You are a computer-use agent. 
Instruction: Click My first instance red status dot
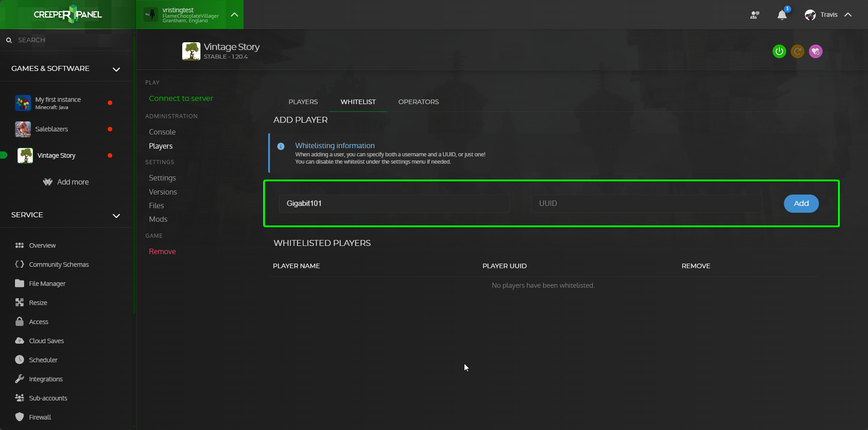pos(110,103)
